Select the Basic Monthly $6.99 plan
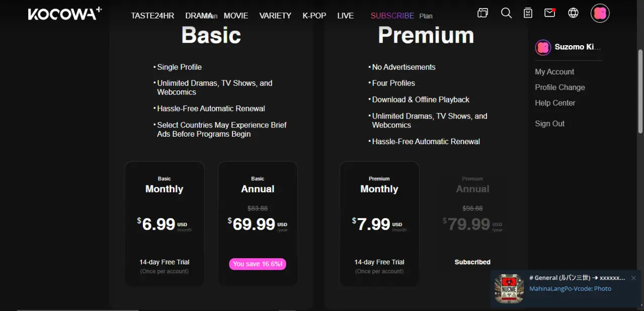 coord(165,224)
